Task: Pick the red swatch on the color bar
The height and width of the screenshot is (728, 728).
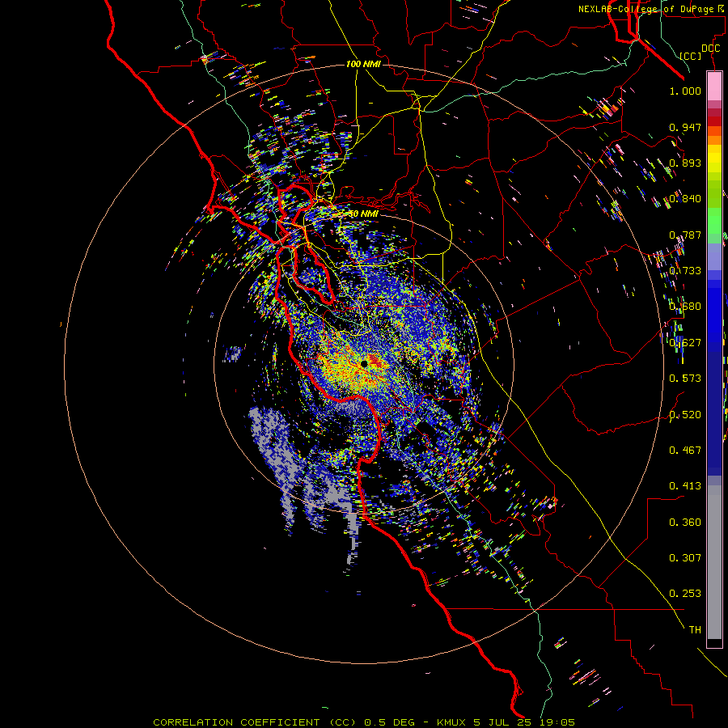Action: pos(714,121)
